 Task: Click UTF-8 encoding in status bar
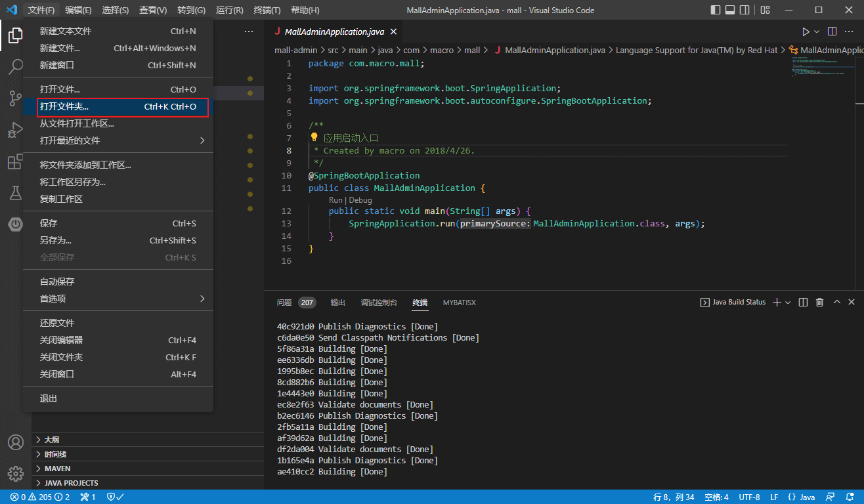[x=749, y=497]
